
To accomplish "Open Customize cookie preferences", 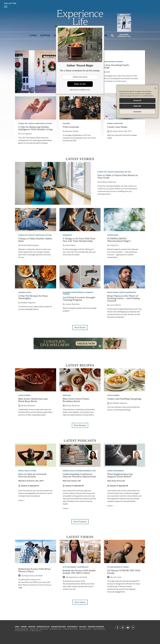I will pos(137,112).
